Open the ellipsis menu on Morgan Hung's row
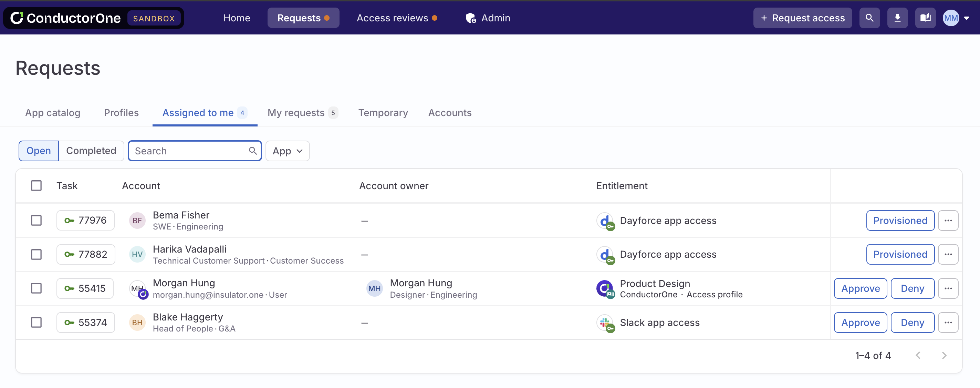 (948, 288)
